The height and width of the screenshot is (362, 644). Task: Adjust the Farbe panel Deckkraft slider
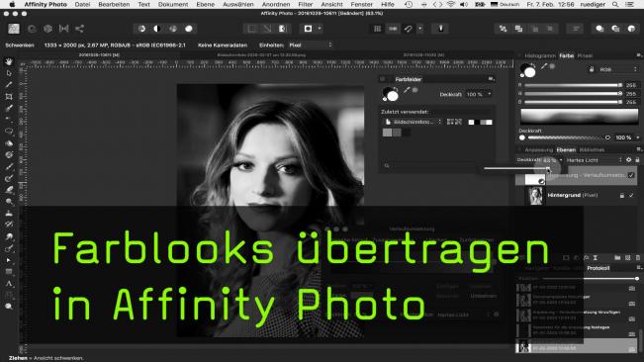click(x=569, y=137)
